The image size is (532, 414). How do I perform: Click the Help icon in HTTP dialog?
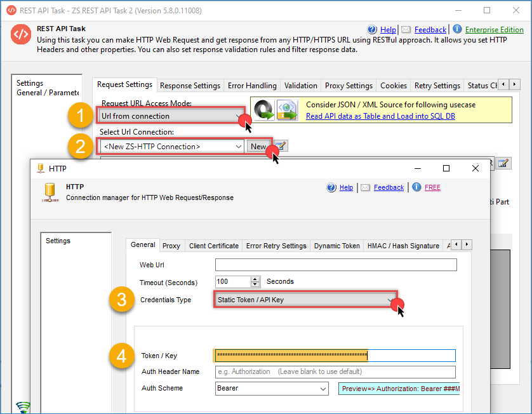[x=331, y=187]
